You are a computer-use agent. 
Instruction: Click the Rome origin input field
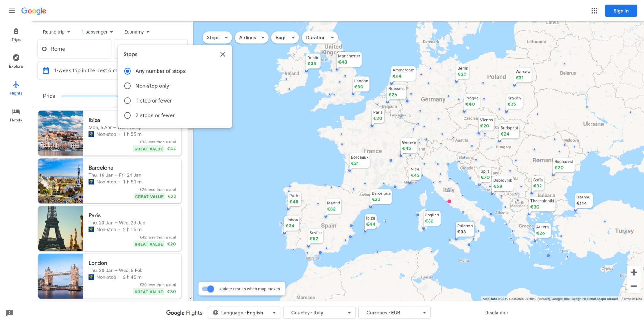click(x=75, y=49)
